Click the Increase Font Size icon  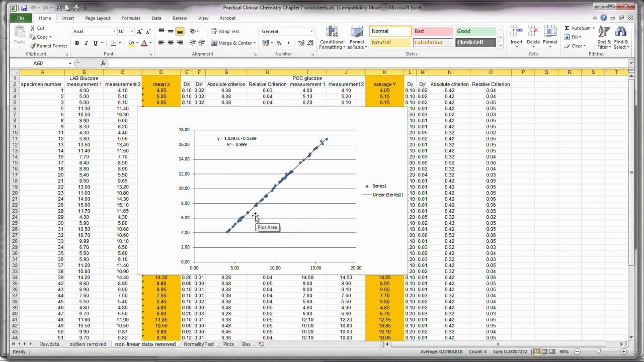point(139,31)
